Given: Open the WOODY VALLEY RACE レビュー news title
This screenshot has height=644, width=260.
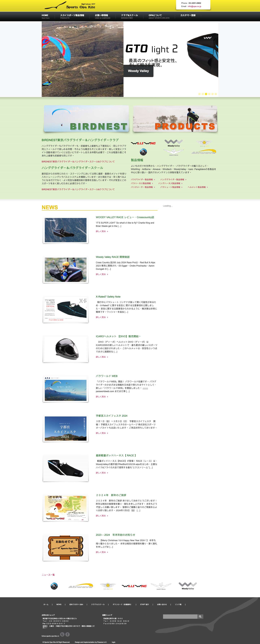Looking at the screenshot, I should click(x=125, y=217).
